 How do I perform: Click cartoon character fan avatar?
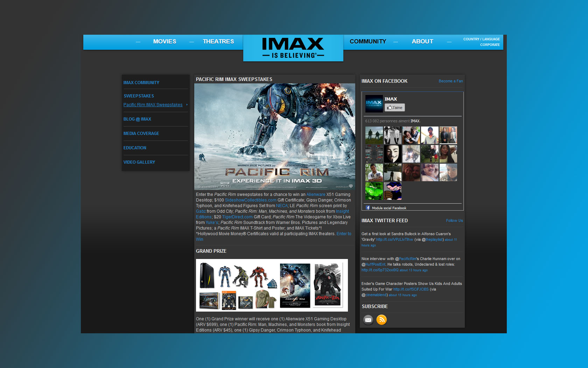[393, 191]
